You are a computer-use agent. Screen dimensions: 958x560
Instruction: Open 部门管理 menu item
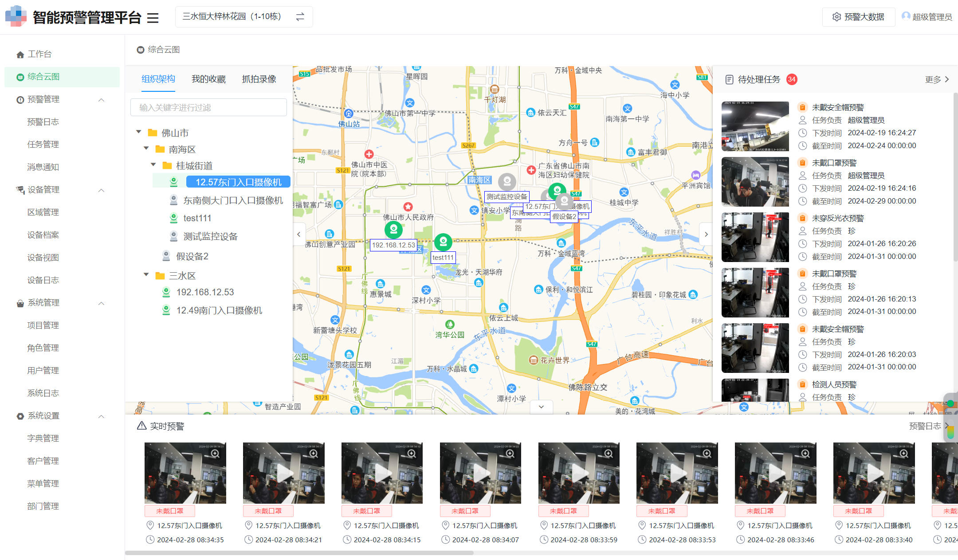[x=43, y=506]
